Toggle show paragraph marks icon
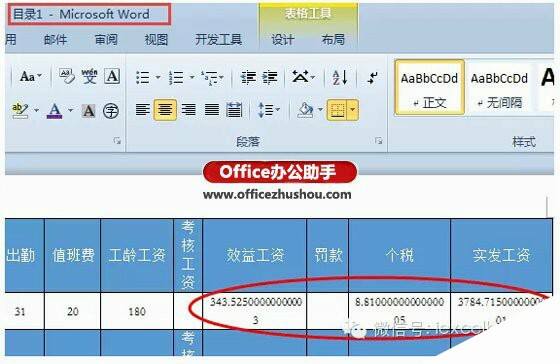 tap(373, 77)
